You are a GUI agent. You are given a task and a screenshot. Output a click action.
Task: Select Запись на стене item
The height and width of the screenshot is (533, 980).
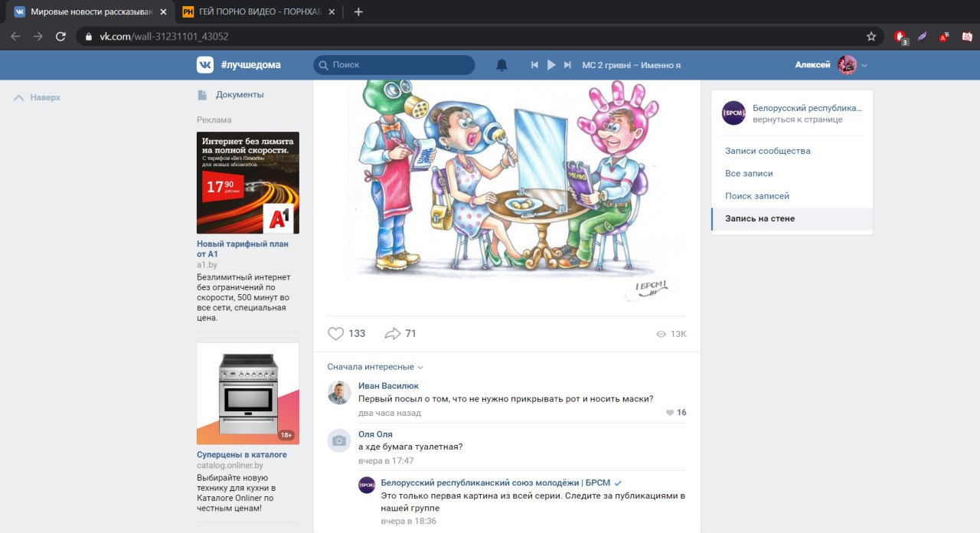point(792,219)
